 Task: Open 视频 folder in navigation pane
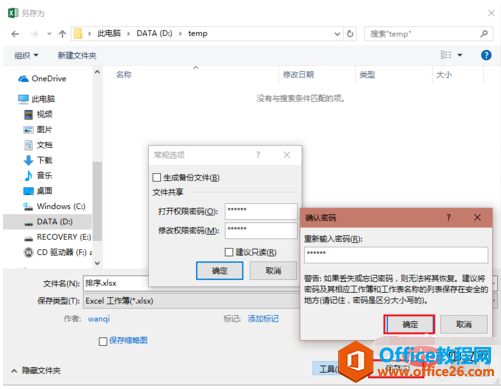click(38, 114)
